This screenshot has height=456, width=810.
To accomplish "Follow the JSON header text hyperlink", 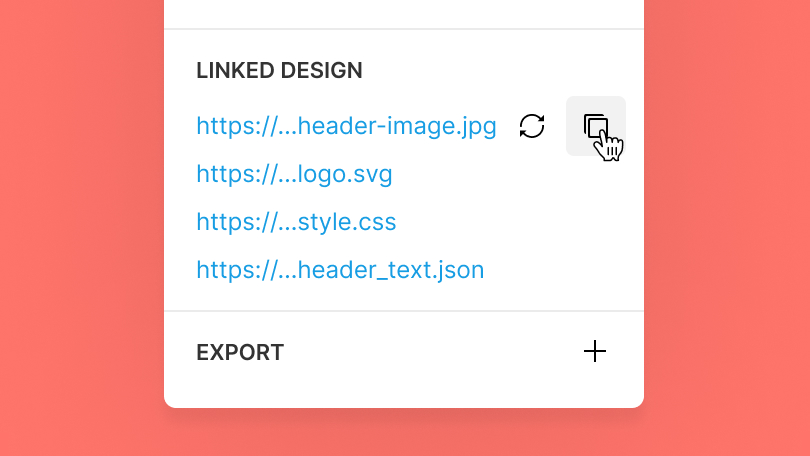I will click(x=340, y=270).
